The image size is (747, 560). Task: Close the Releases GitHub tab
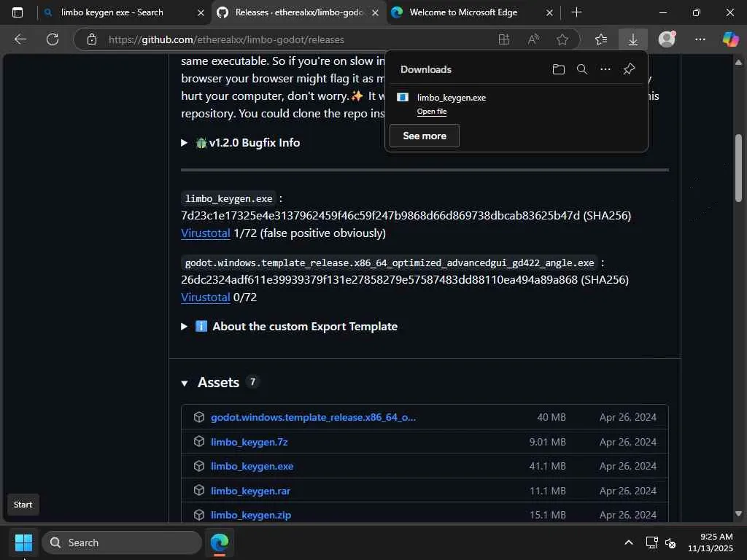click(x=375, y=13)
